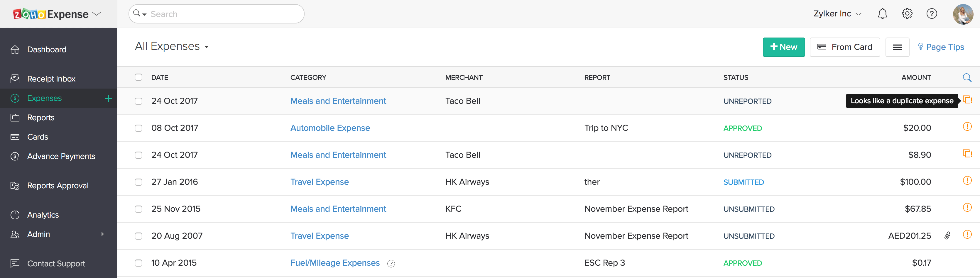
Task: Go to Reports in the sidebar
Action: [41, 118]
